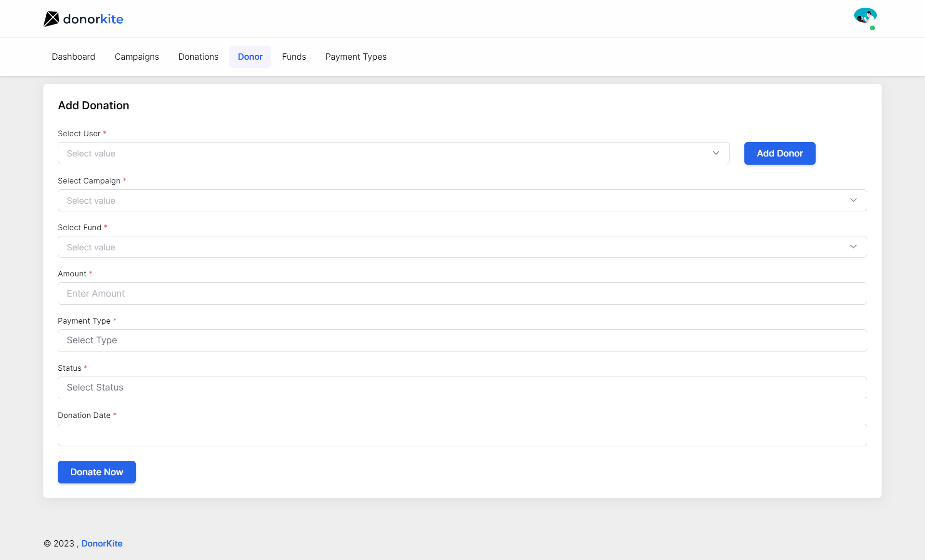Select the Donor tab
The height and width of the screenshot is (560, 925).
tap(250, 57)
